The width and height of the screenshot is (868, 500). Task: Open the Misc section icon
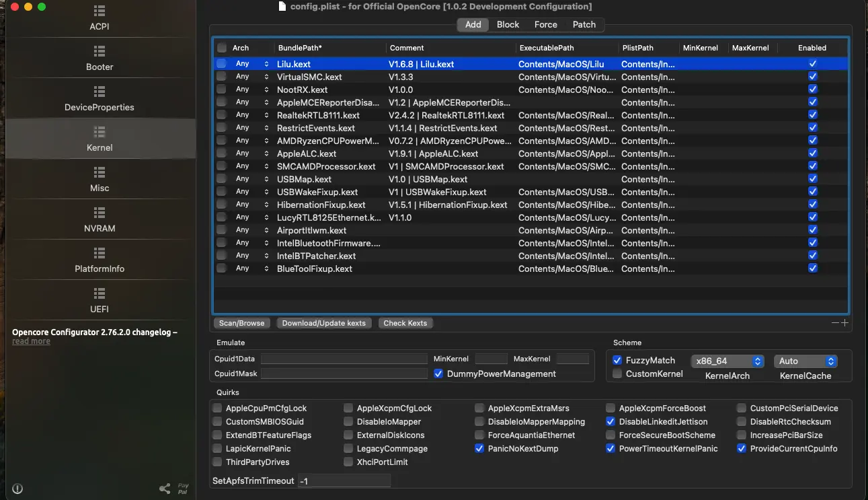(x=100, y=172)
